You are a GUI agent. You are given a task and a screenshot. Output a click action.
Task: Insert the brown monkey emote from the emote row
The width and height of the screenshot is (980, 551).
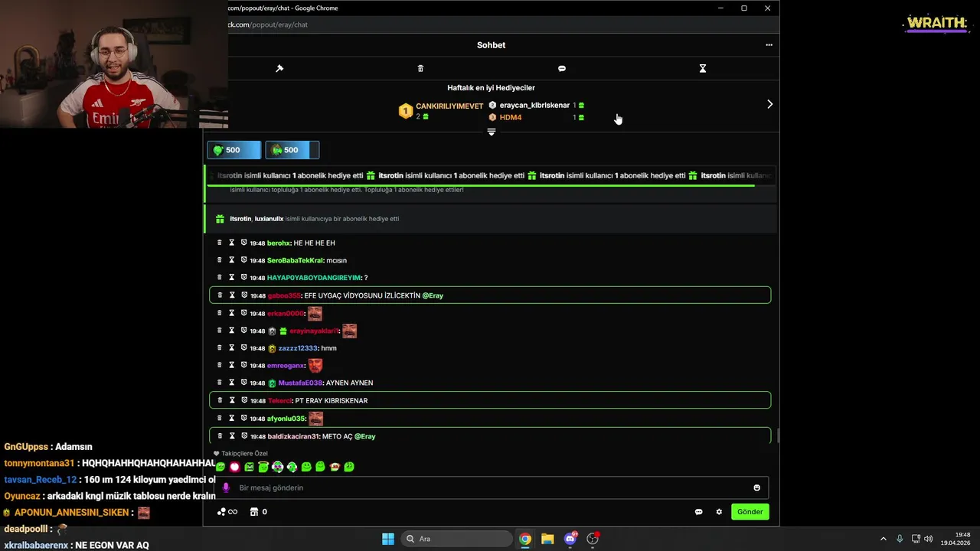click(335, 467)
